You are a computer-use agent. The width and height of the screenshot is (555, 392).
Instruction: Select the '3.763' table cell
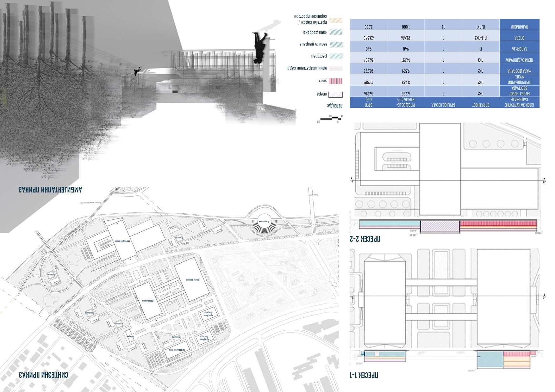point(406,82)
